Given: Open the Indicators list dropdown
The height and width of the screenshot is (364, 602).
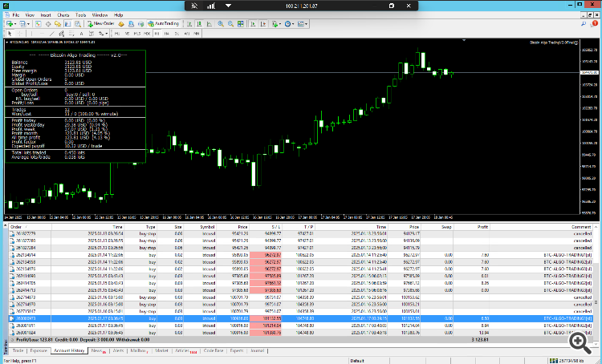Looking at the screenshot, I should 280,24.
